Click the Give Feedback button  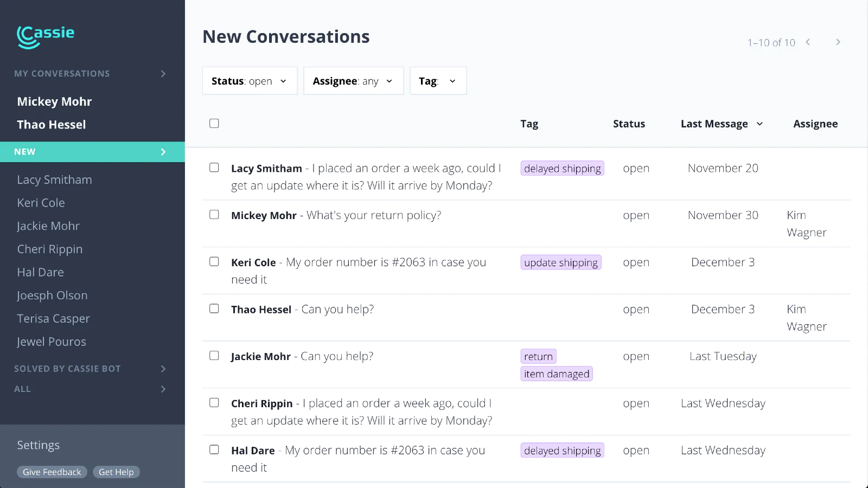pyautogui.click(x=52, y=472)
